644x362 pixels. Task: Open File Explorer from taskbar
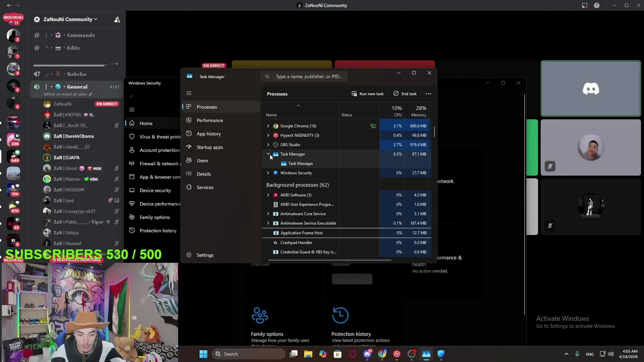(x=308, y=354)
